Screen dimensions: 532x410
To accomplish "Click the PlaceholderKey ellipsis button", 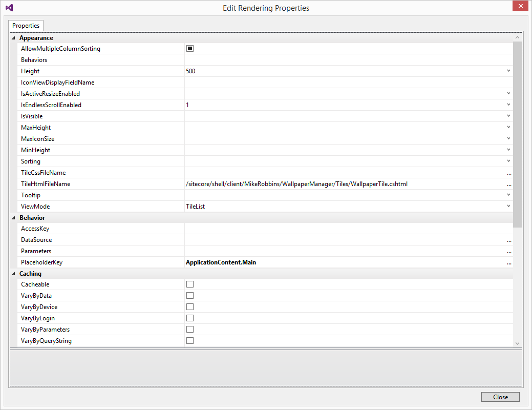I will [509, 262].
